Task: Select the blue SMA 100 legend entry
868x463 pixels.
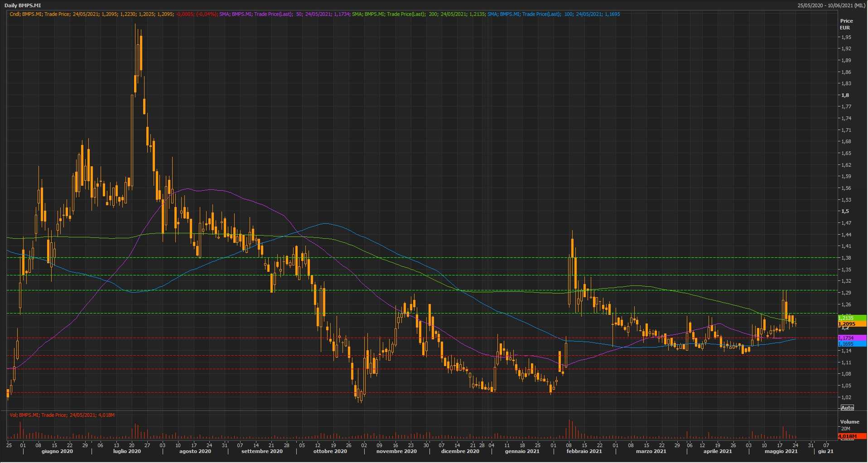Action: (x=553, y=14)
